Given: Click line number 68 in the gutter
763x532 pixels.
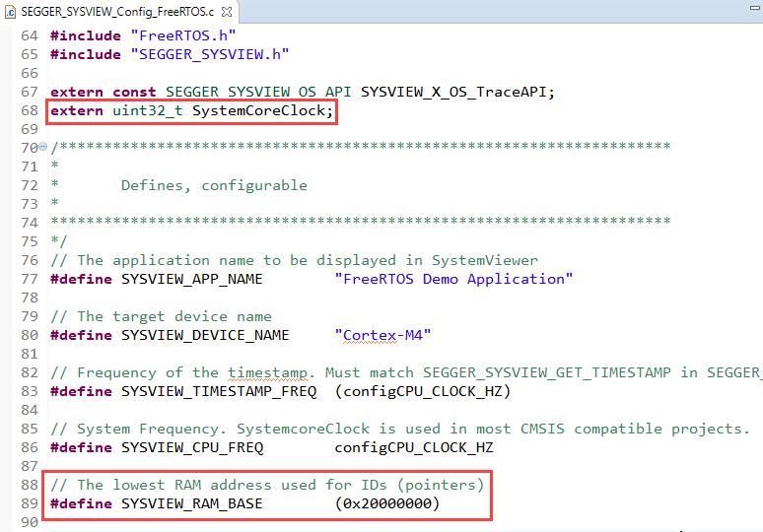Looking at the screenshot, I should tap(30, 111).
